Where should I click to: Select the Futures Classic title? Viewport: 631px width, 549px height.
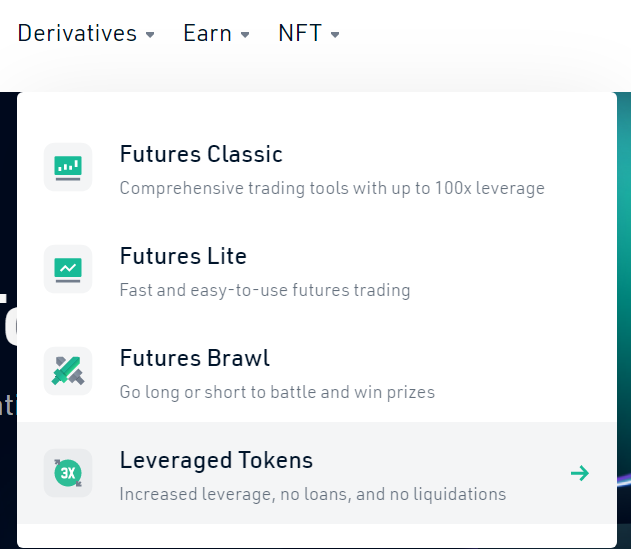[x=201, y=154]
